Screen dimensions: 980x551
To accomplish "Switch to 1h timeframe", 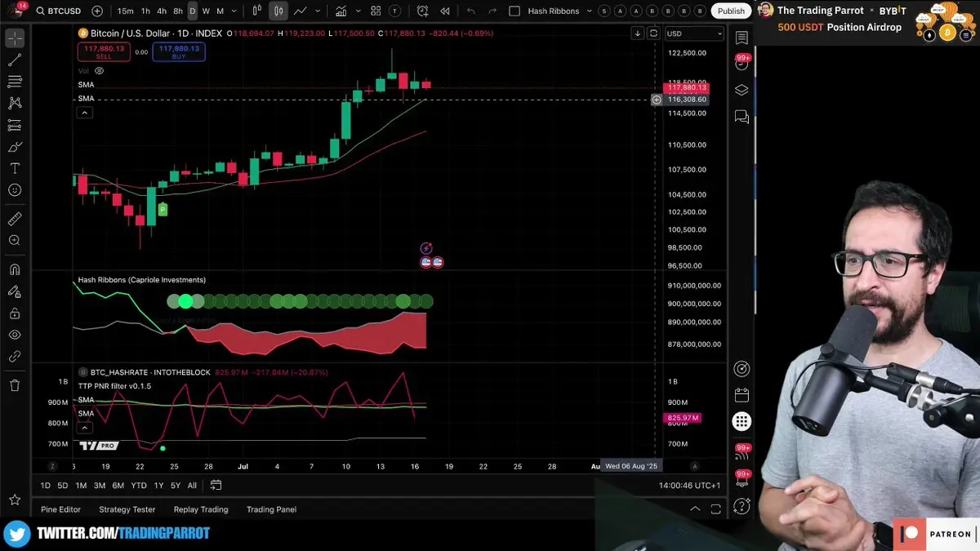I will click(145, 11).
